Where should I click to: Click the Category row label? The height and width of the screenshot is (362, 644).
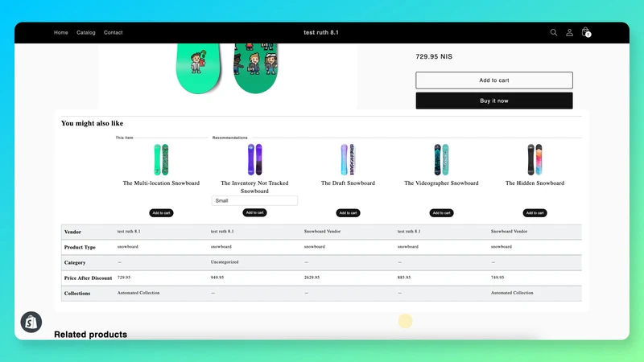(75, 263)
